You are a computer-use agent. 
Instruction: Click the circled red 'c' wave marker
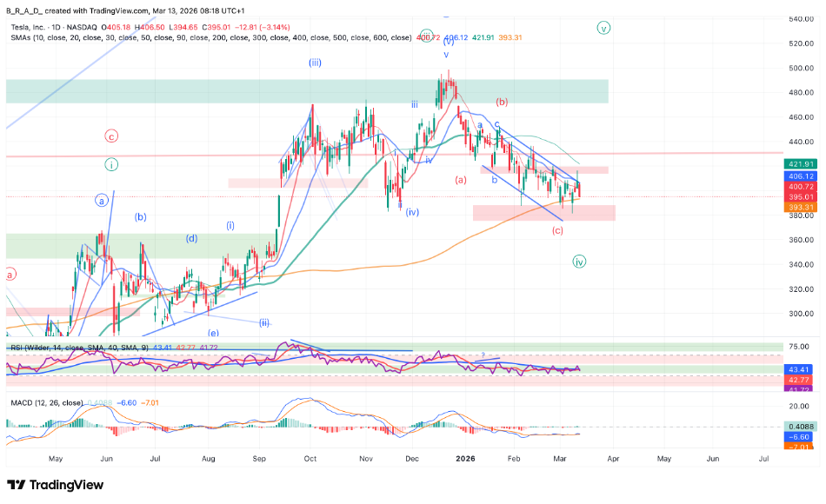tap(111, 136)
